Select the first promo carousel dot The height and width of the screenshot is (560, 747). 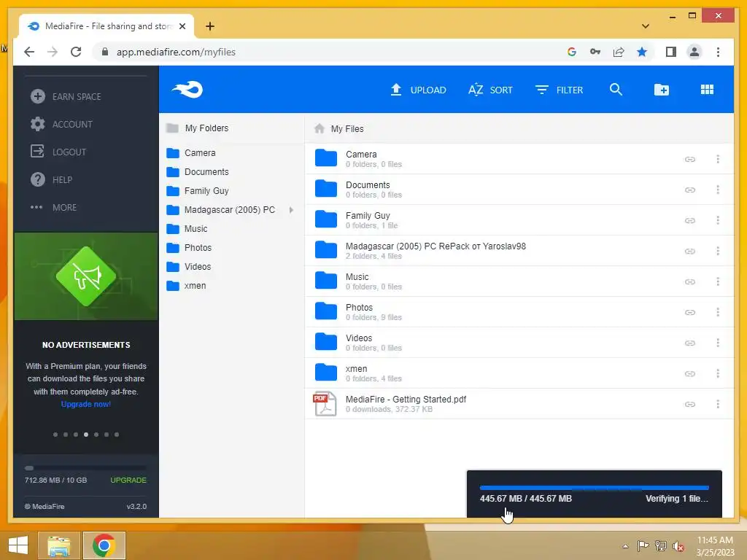(x=55, y=435)
